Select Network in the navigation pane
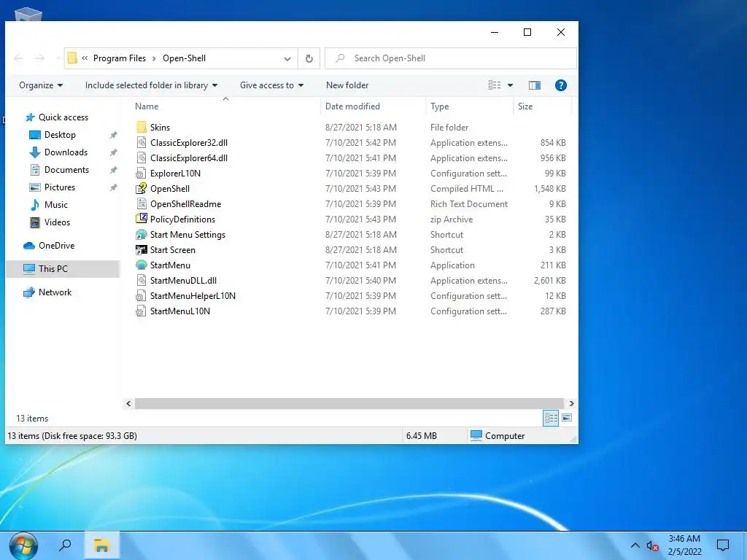747x560 pixels. (x=55, y=292)
